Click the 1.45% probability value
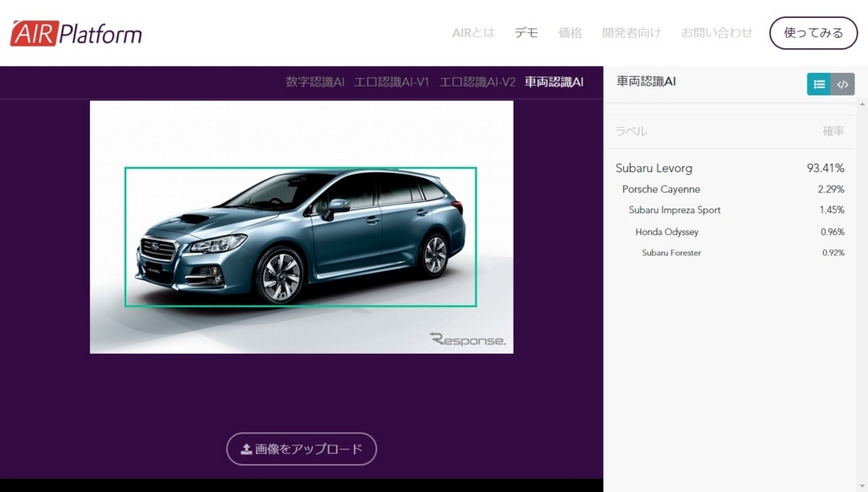Screen dimensions: 868x492 tap(832, 210)
